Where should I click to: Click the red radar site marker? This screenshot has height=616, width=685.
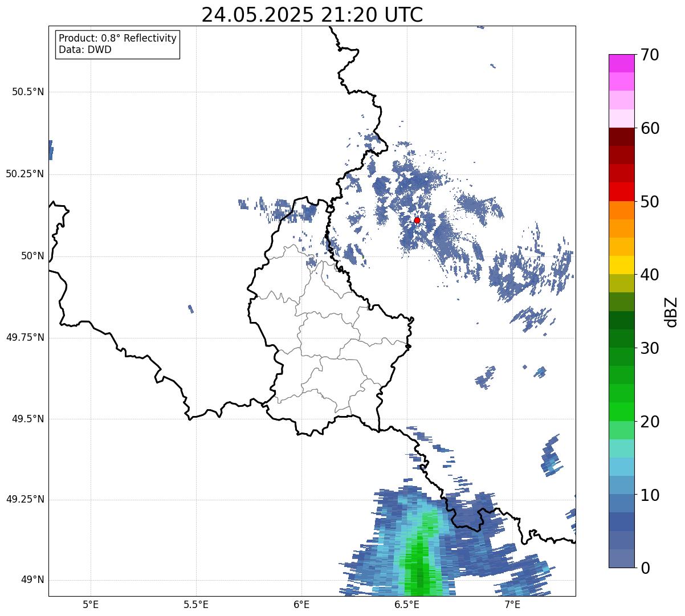coord(417,220)
